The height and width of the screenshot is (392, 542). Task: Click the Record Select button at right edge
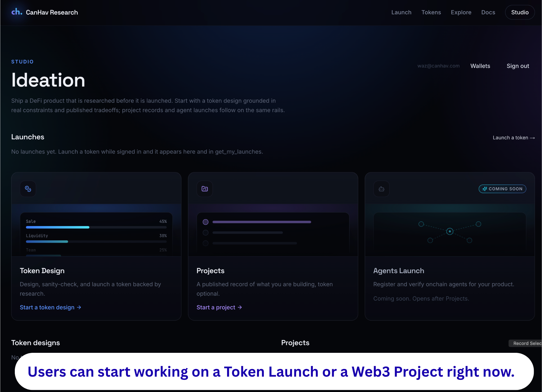click(525, 343)
